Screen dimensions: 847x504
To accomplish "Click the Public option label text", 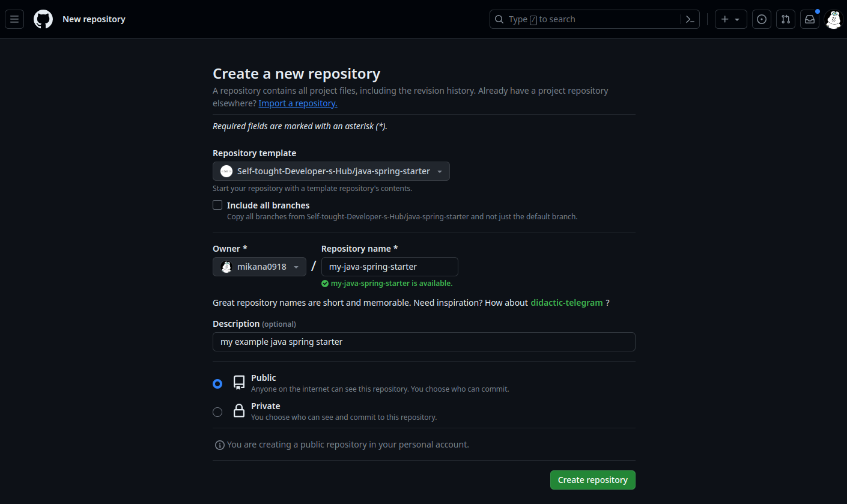I will 264,378.
